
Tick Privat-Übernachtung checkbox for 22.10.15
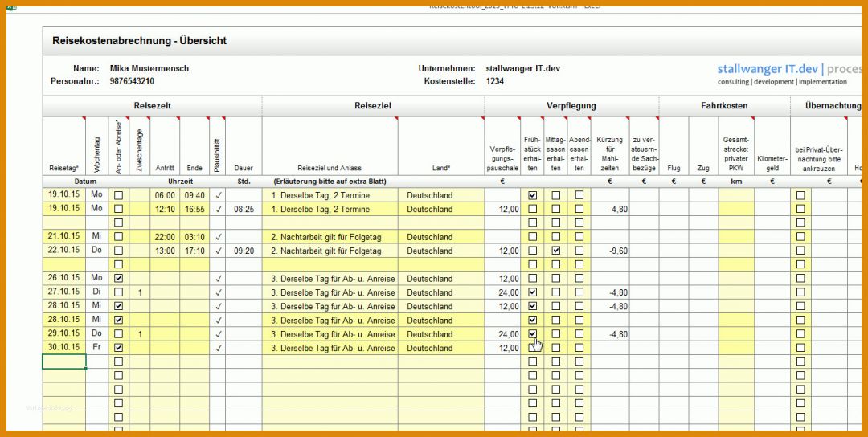(x=800, y=251)
